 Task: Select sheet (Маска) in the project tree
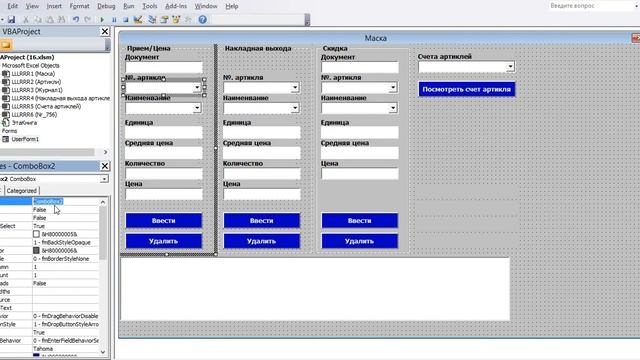[x=33, y=74]
